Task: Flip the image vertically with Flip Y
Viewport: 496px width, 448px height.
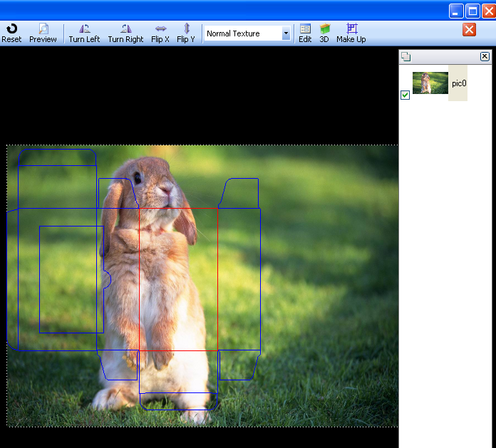Action: coord(186,33)
